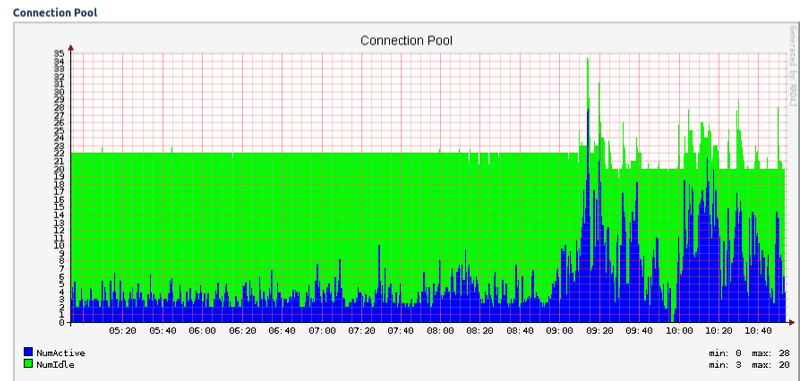Click the 10:40 time axis label
The height and width of the screenshot is (381, 808).
coord(759,330)
